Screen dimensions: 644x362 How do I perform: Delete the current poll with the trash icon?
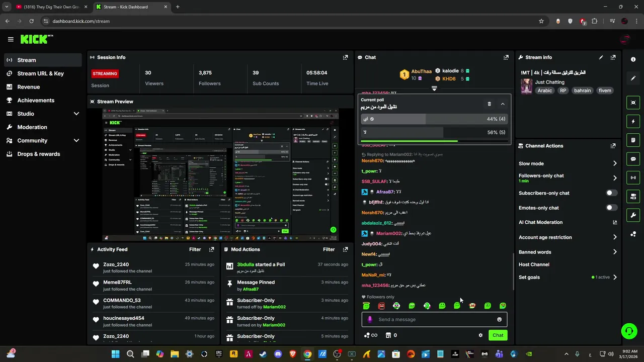pyautogui.click(x=489, y=104)
